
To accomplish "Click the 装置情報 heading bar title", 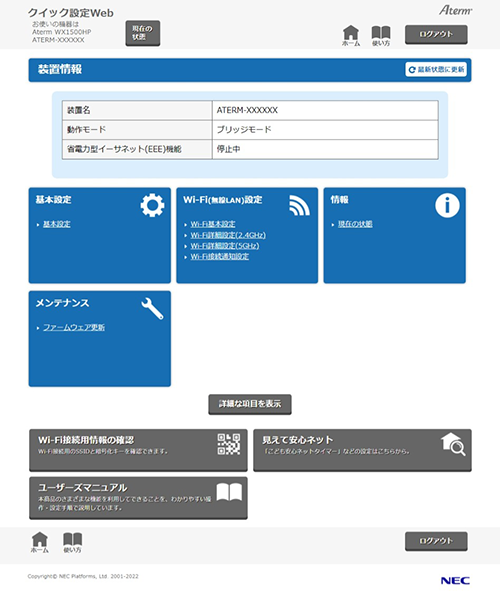I will pyautogui.click(x=60, y=70).
